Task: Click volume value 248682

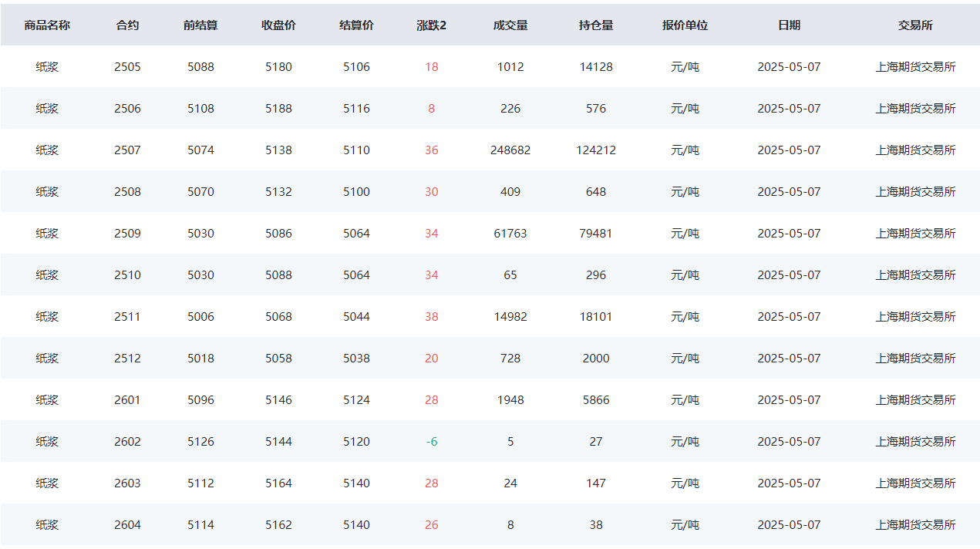Action: click(x=510, y=150)
